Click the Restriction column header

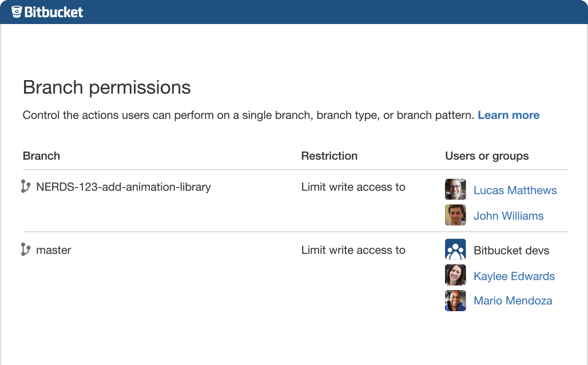point(329,156)
